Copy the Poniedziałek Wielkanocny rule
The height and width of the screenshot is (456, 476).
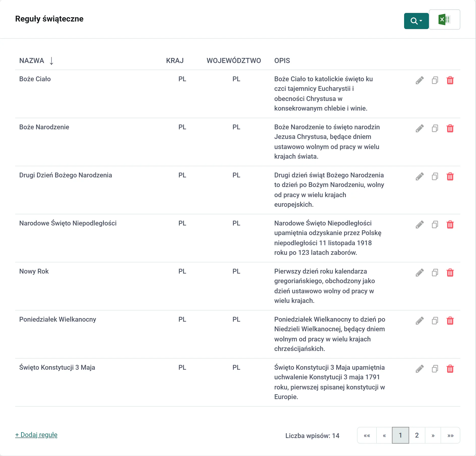pyautogui.click(x=435, y=321)
